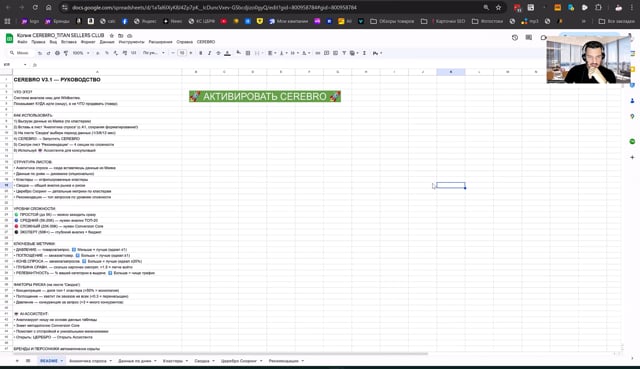Open the horizontal align dropdown

pos(272,53)
